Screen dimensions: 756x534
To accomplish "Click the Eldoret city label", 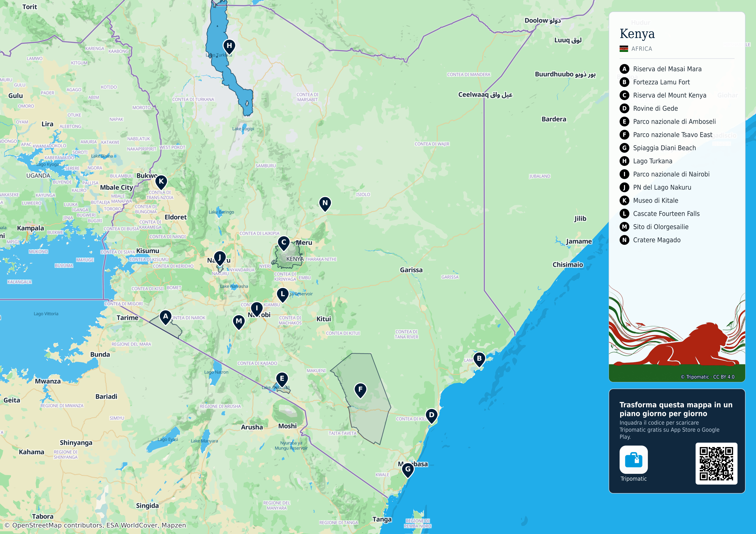I will pos(176,217).
